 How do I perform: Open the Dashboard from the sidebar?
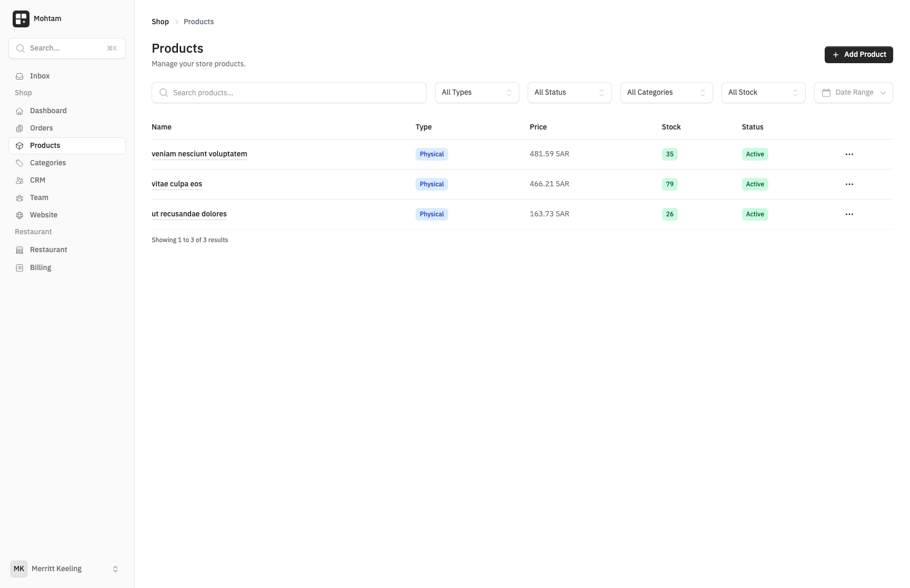[x=48, y=111]
